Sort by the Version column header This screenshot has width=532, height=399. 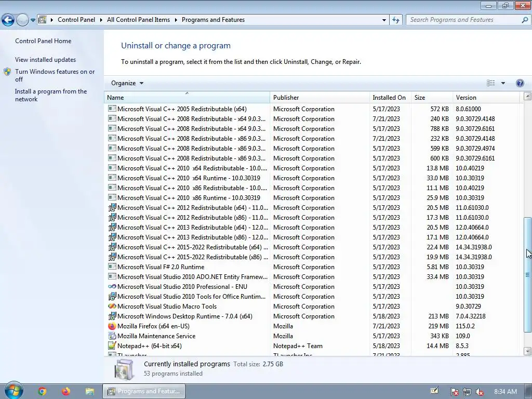486,97
